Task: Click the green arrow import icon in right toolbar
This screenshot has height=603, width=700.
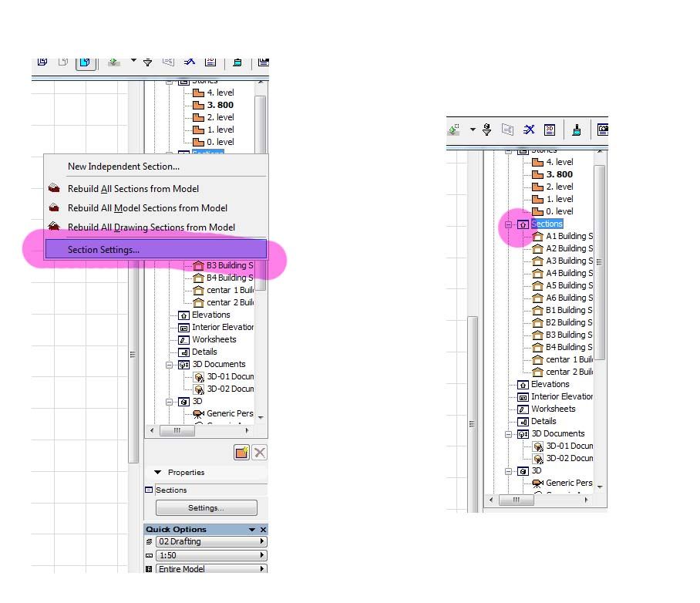Action: (x=453, y=130)
